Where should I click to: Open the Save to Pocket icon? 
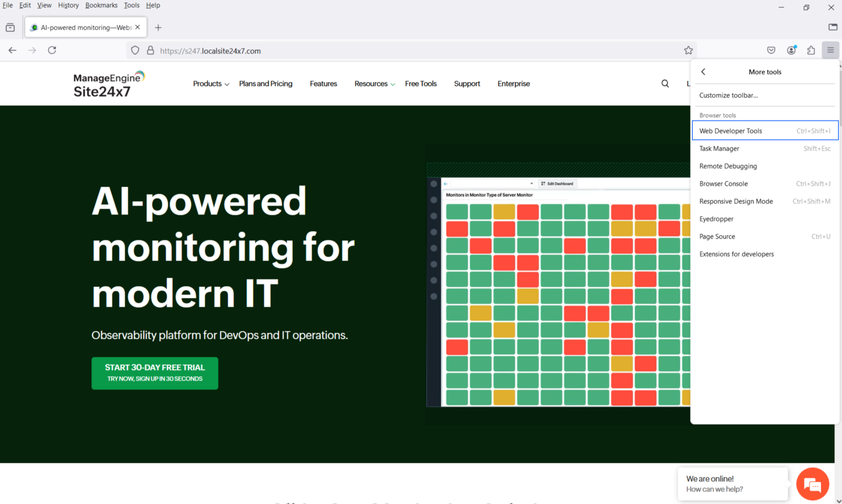coord(771,50)
